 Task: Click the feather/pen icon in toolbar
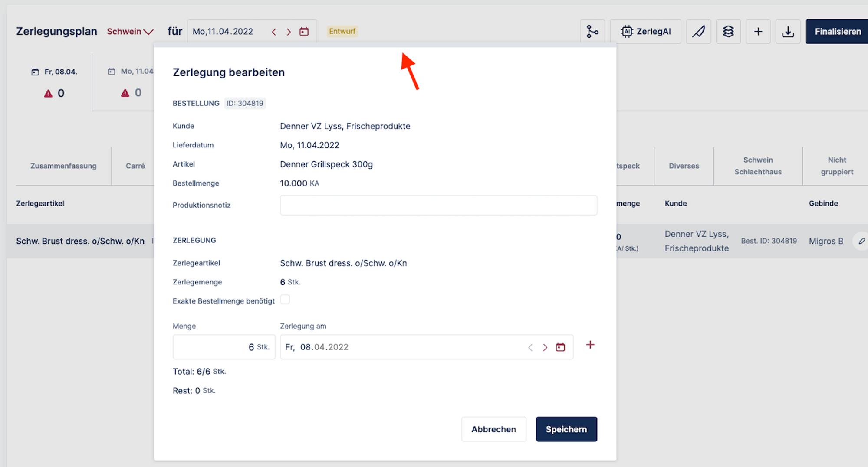[698, 32]
